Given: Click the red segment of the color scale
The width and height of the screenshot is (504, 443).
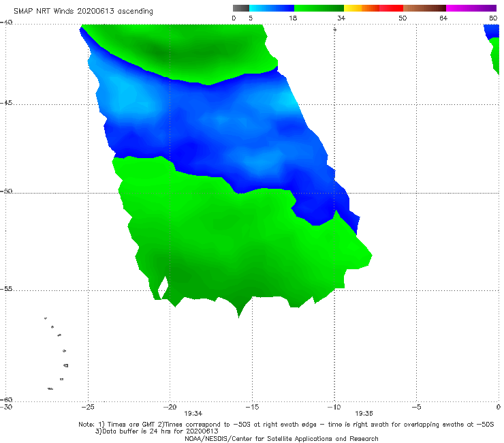Looking at the screenshot, I should pos(391,8).
